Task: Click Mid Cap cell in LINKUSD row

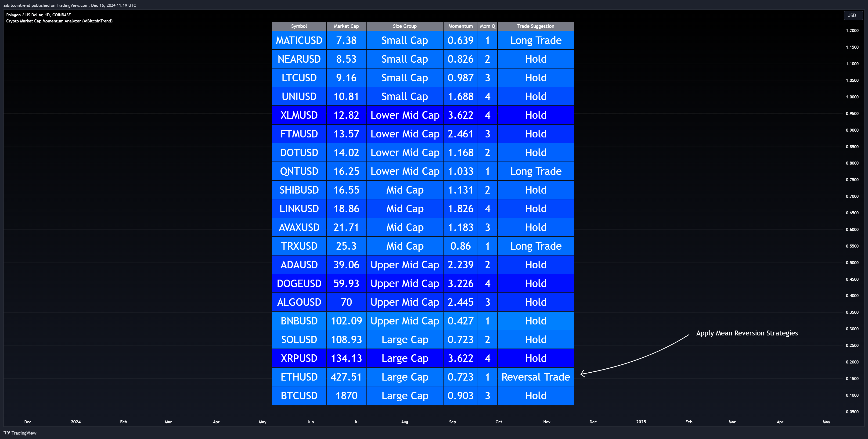Action: coord(405,209)
